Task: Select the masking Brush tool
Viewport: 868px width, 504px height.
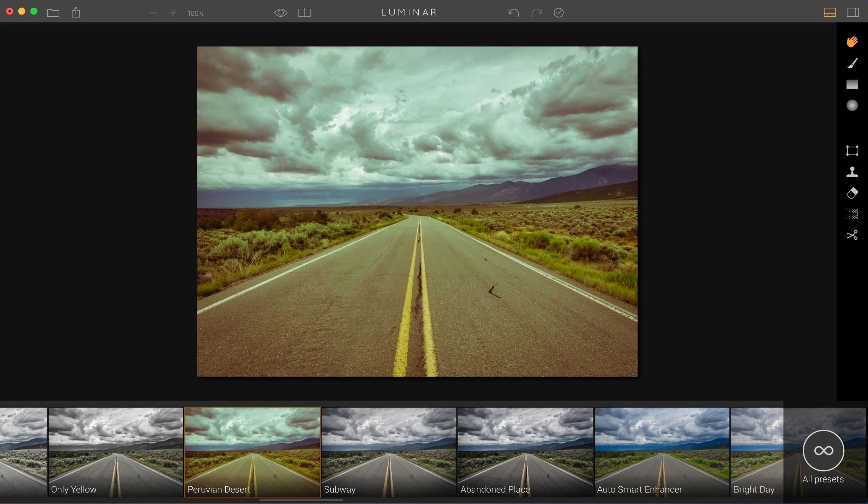Action: pos(852,63)
